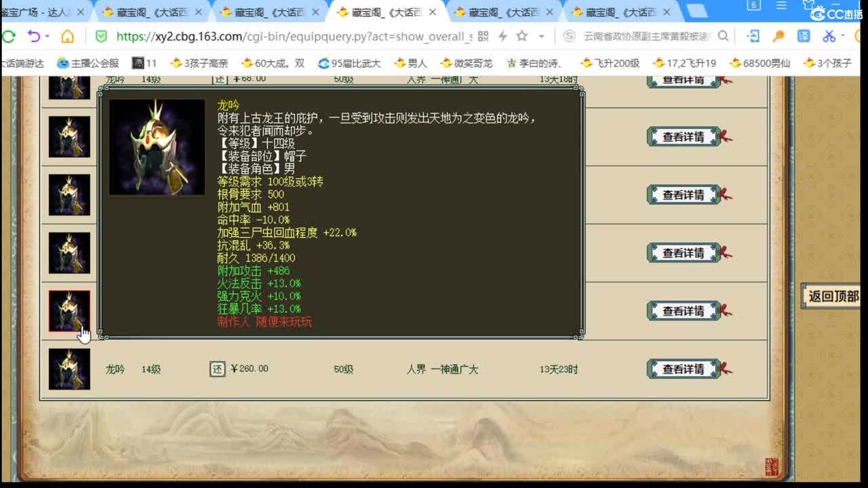Expand the dropdown beside the bookmark star
868x488 pixels.
coord(541,37)
